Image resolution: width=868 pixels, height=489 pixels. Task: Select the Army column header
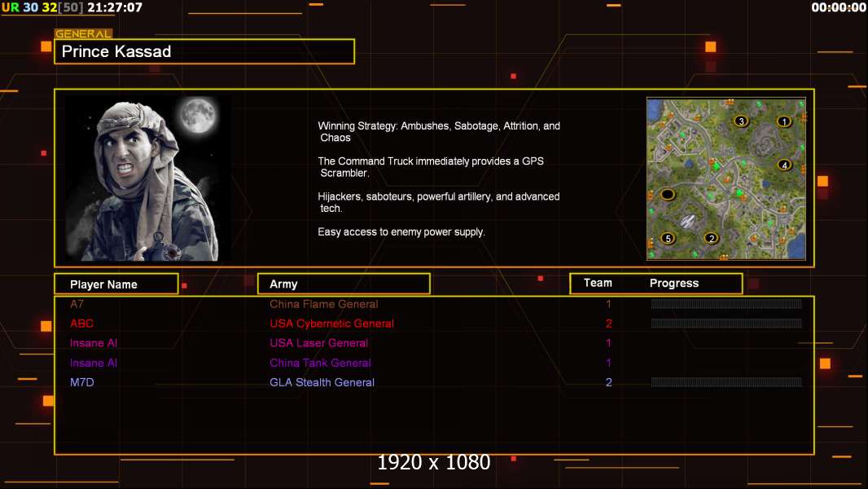point(344,284)
